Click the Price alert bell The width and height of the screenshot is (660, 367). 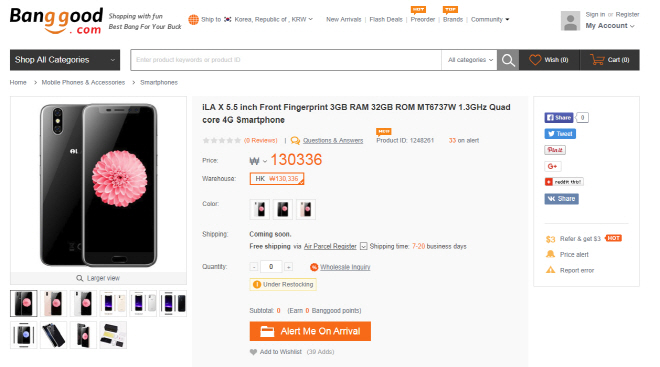[x=550, y=254]
